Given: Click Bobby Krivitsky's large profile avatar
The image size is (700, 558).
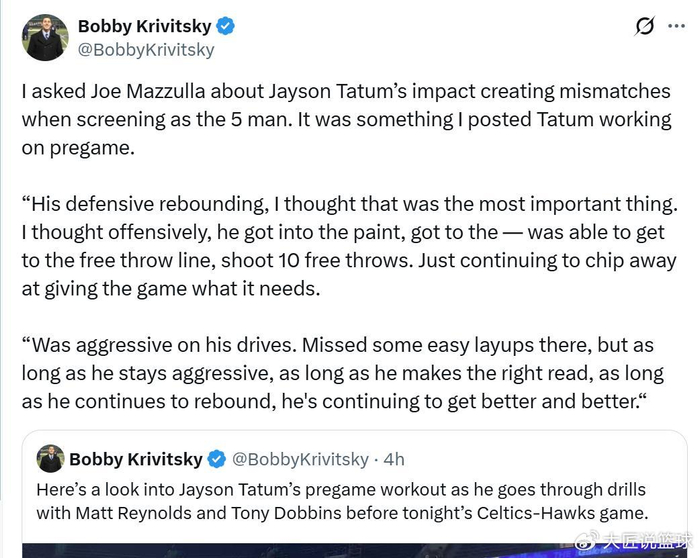Looking at the screenshot, I should pyautogui.click(x=44, y=37).
